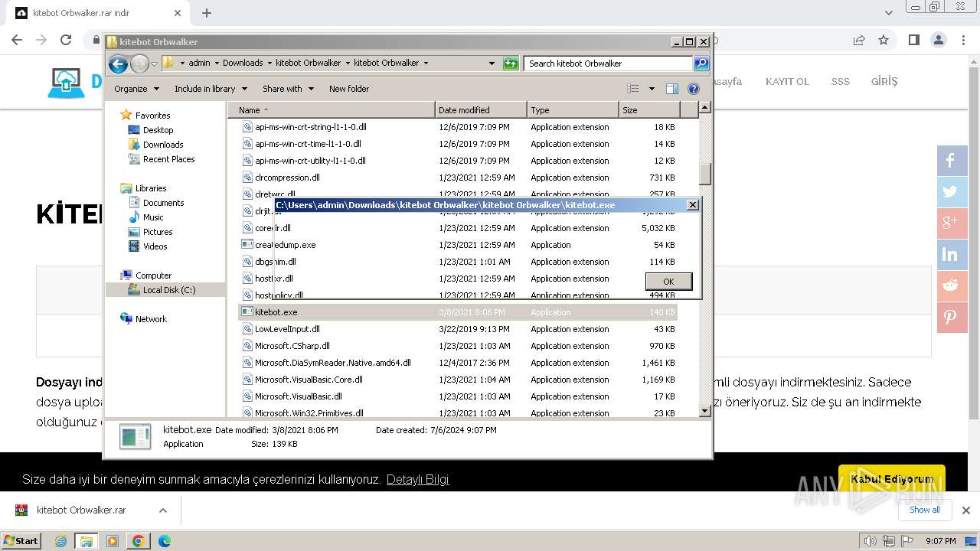Share page on Reddit icon
This screenshot has width=980, height=551.
click(x=952, y=285)
